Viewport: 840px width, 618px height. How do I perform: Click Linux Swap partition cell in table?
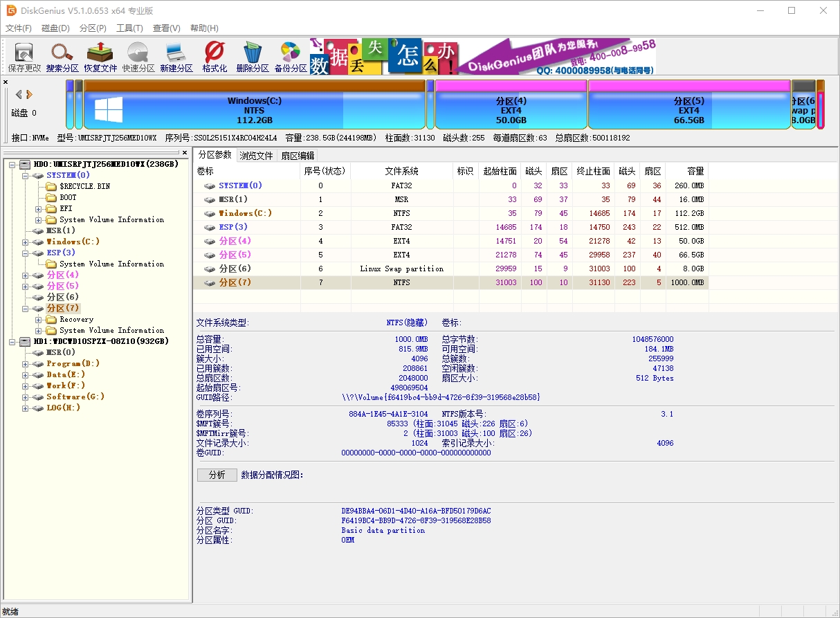coord(402,269)
